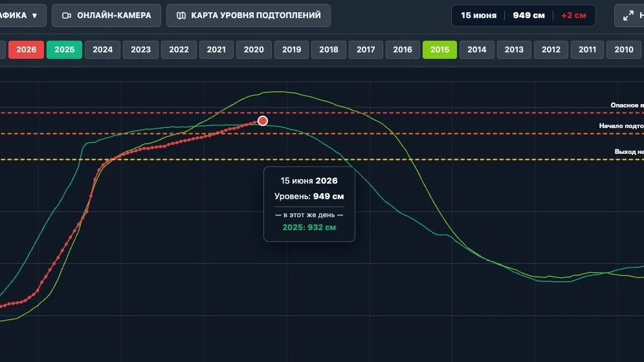
Task: Enable the 2016 year series
Action: [x=403, y=50]
